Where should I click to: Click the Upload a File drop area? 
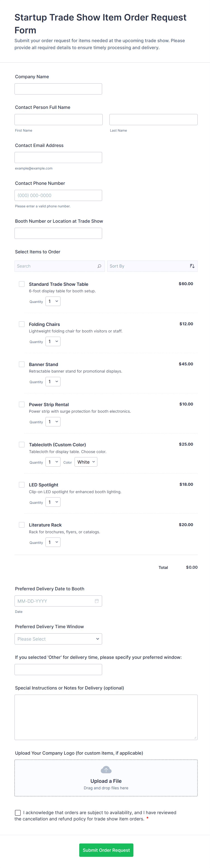click(106, 778)
